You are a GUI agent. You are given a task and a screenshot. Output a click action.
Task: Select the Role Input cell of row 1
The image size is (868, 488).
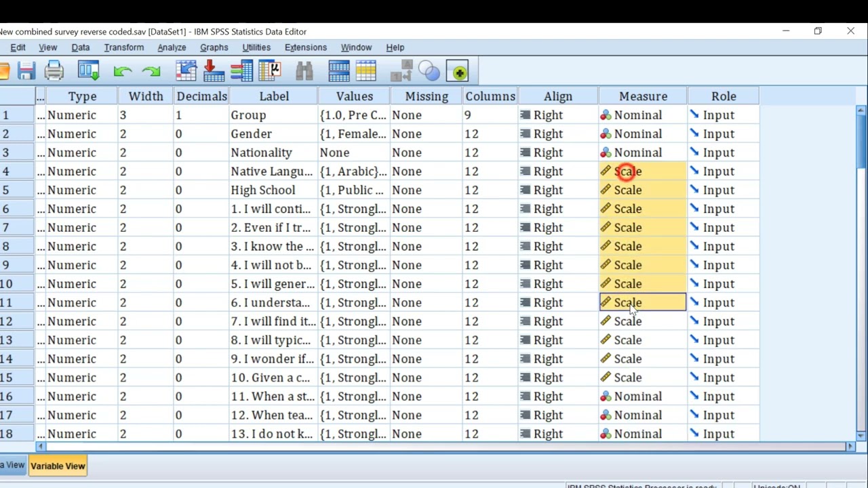tap(724, 115)
